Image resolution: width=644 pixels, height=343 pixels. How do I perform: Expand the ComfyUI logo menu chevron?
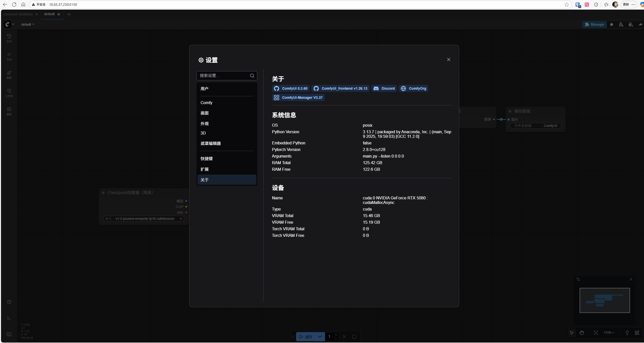tap(13, 24)
